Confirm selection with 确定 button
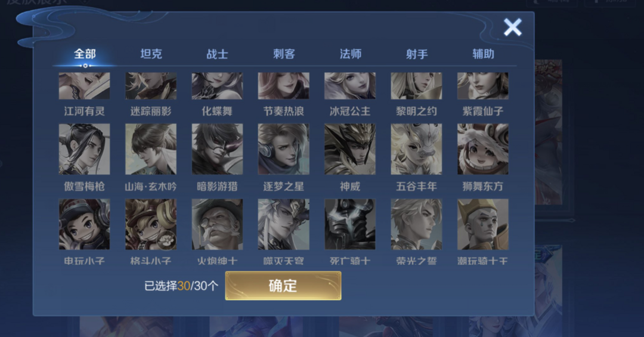This screenshot has height=337, width=644. 283,286
